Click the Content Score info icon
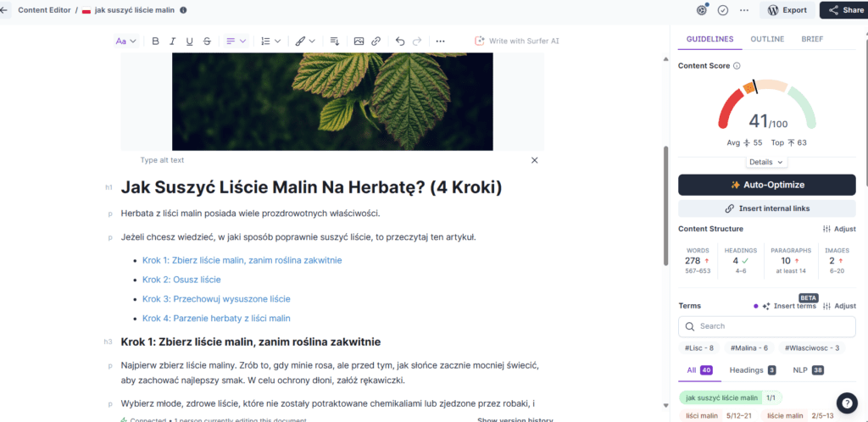Screen dimensions: 868x422 coord(737,65)
